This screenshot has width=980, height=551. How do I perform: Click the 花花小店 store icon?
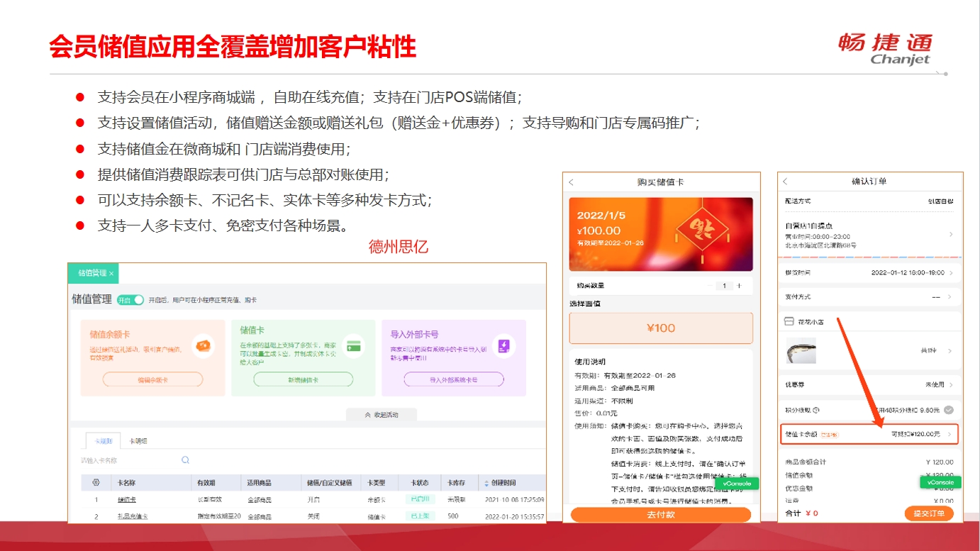tap(788, 321)
